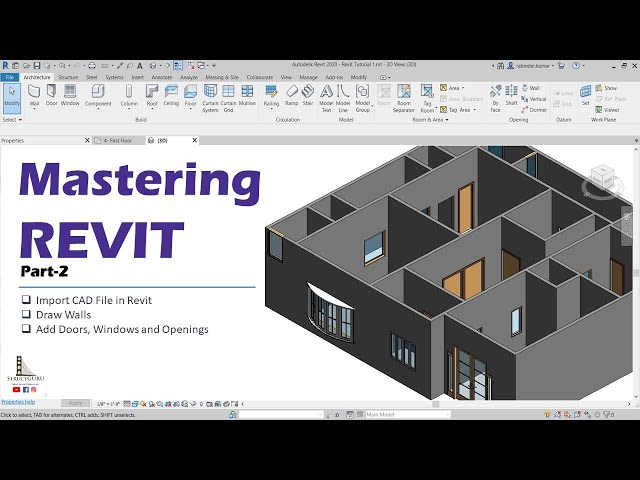The image size is (640, 480).
Task: Open the work plane Viewer
Action: point(607,110)
